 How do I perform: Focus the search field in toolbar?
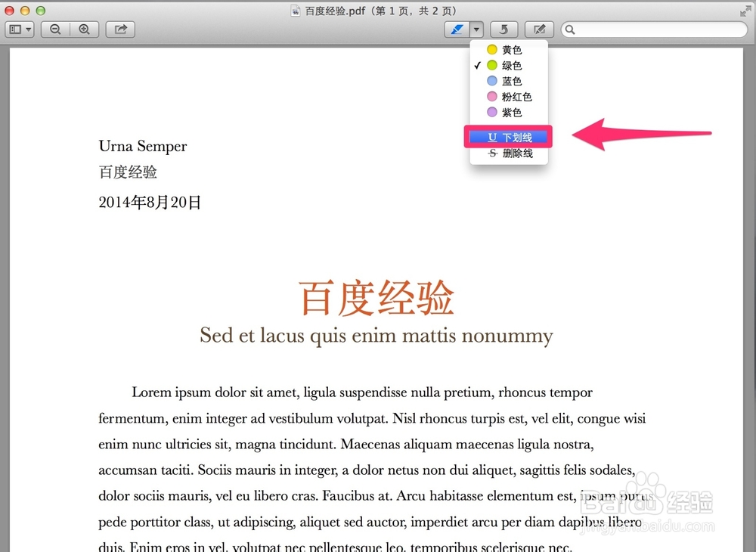[x=654, y=29]
